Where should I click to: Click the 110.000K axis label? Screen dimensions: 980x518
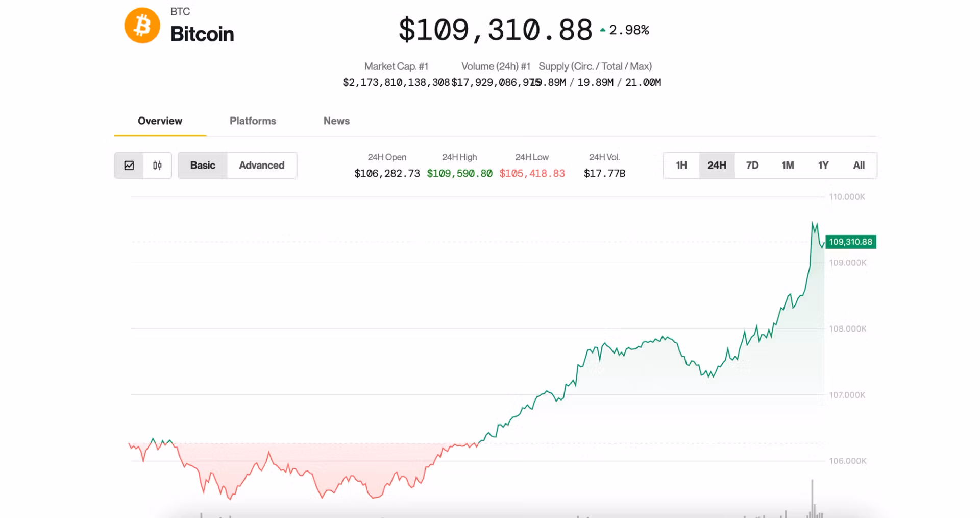coord(847,197)
